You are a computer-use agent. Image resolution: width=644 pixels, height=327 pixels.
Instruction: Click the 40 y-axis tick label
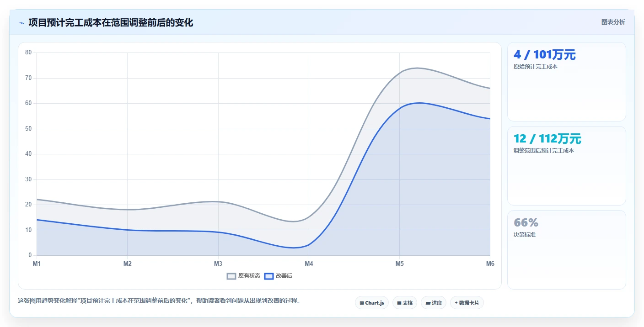[x=28, y=154]
